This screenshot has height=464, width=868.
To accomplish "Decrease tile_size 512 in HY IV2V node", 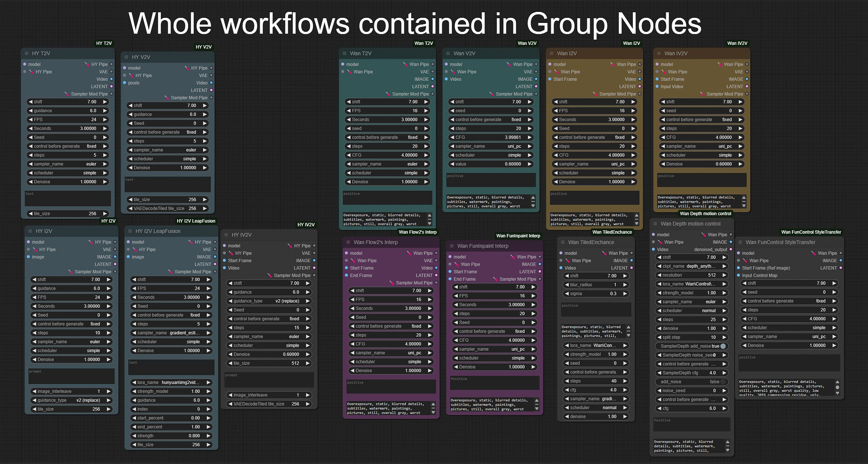I will (x=230, y=363).
